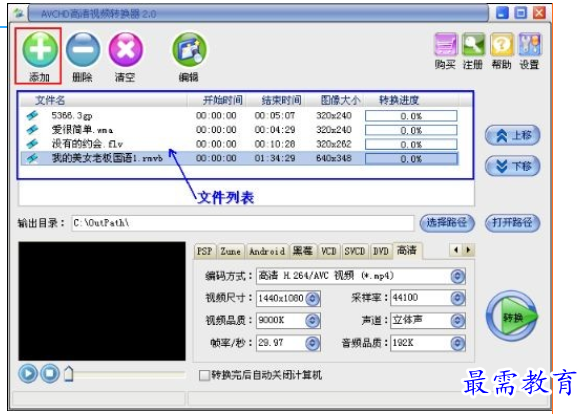Click end time 00:10:28 cell
This screenshot has width=585, height=414.
(275, 144)
